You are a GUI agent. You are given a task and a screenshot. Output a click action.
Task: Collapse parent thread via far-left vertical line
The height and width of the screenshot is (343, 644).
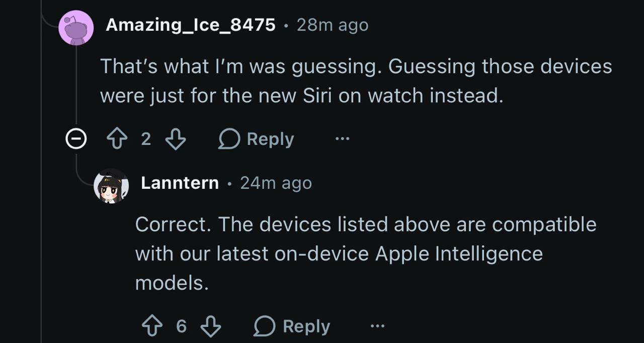point(42,171)
